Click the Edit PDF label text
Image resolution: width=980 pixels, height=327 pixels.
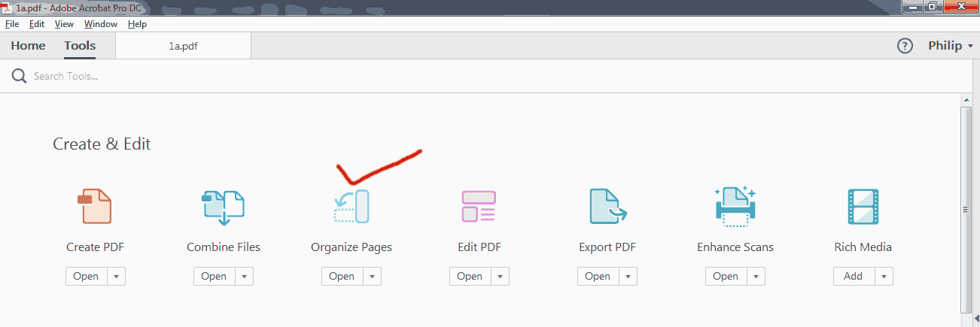coord(479,247)
